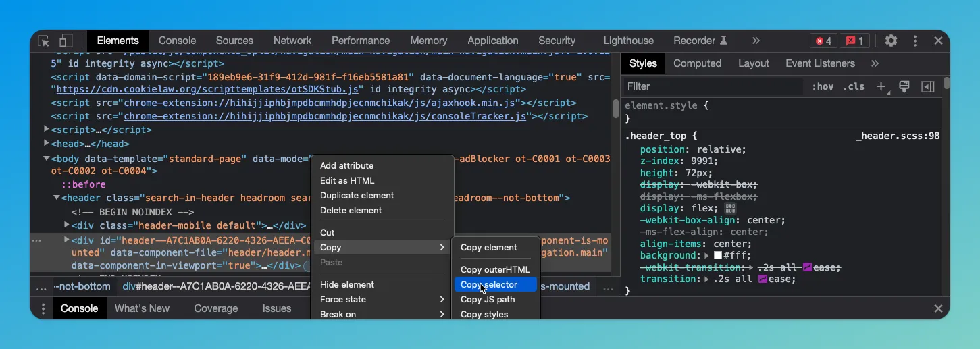This screenshot has width=980, height=349.
Task: Open the issues badge showing 1
Action: click(x=854, y=41)
